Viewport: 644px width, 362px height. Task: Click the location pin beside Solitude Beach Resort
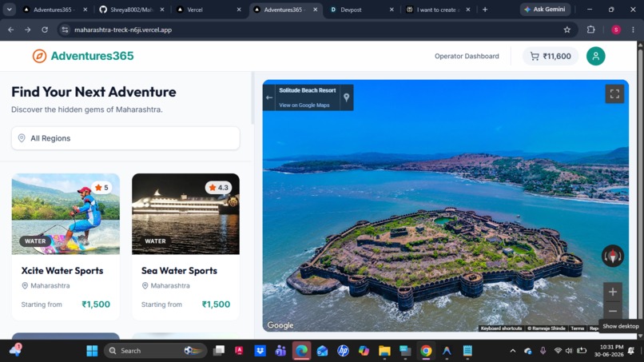tap(347, 97)
